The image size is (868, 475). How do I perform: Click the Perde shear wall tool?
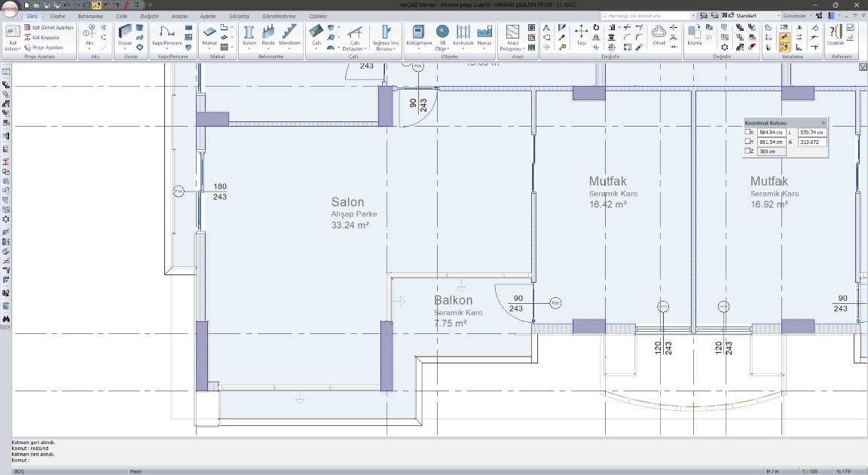click(268, 34)
